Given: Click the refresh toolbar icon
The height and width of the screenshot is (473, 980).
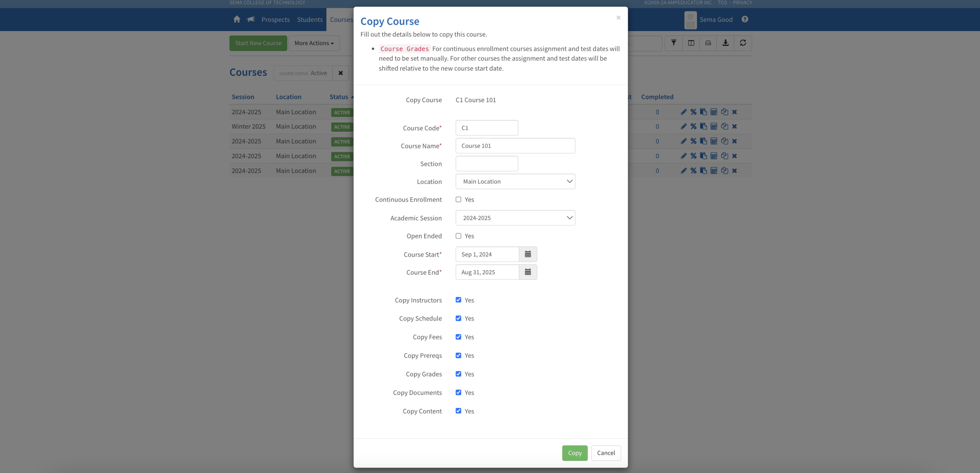Looking at the screenshot, I should [743, 43].
